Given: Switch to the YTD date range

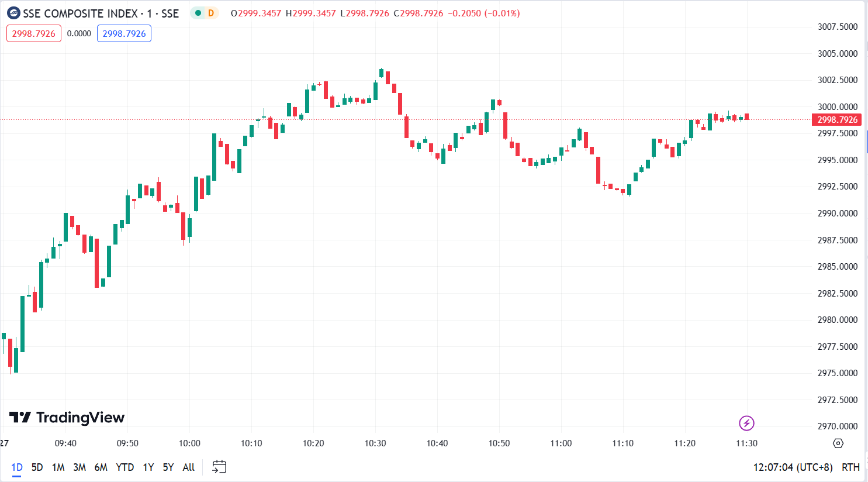Looking at the screenshot, I should click(x=125, y=467).
